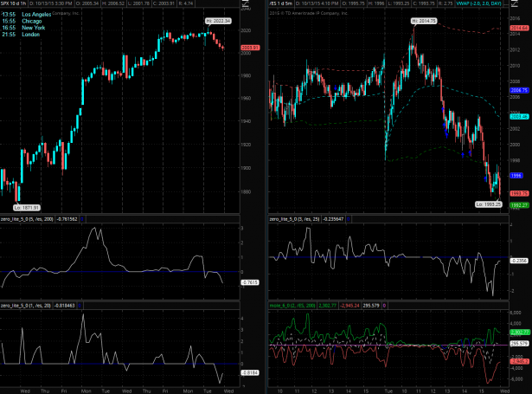Click the blue 2006.75 price tag
The width and height of the screenshot is (532, 394).
(519, 90)
